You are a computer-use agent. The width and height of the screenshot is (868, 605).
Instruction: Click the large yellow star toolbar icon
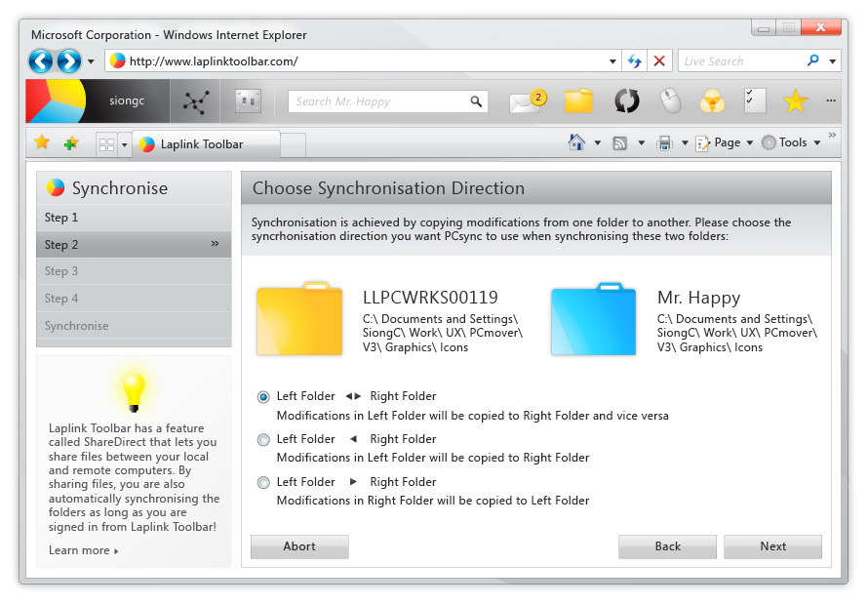796,101
